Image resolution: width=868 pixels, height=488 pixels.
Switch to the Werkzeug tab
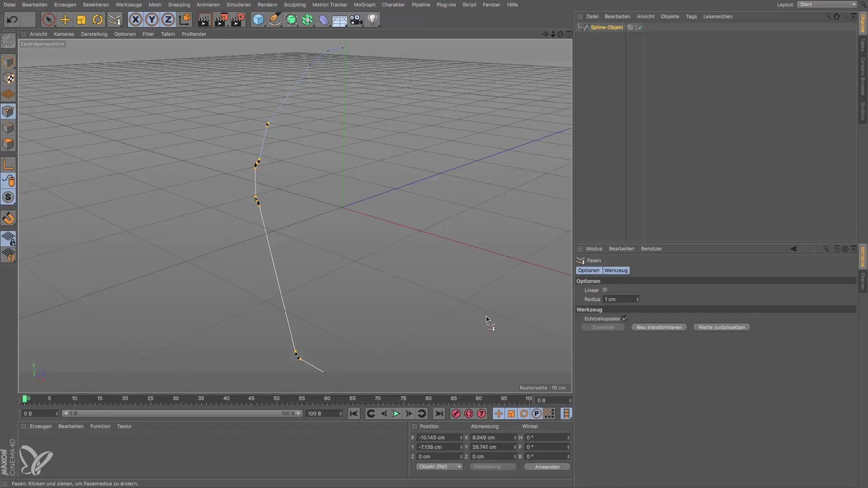click(x=616, y=270)
